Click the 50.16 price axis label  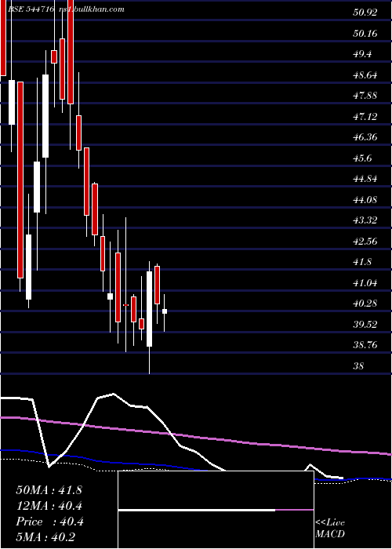(365, 34)
